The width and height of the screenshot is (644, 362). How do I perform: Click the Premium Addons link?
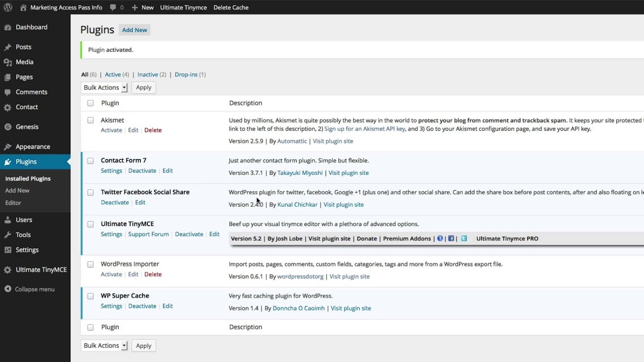(x=407, y=238)
